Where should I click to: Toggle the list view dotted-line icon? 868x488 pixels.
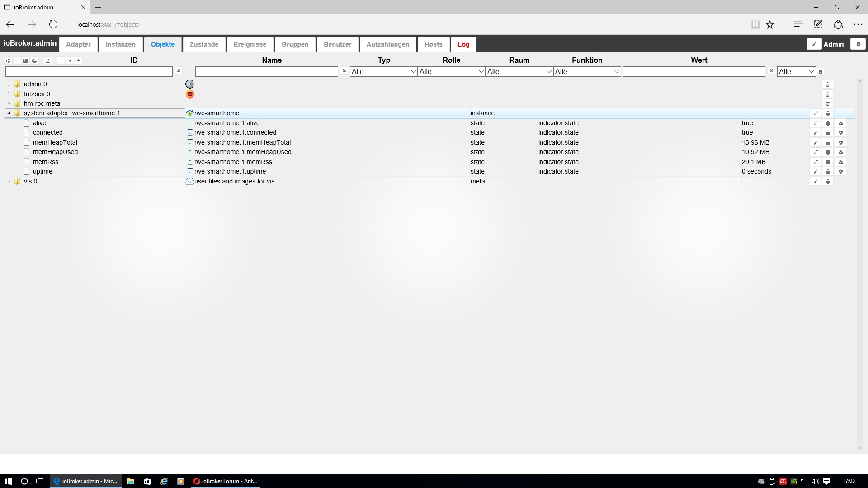[17, 61]
